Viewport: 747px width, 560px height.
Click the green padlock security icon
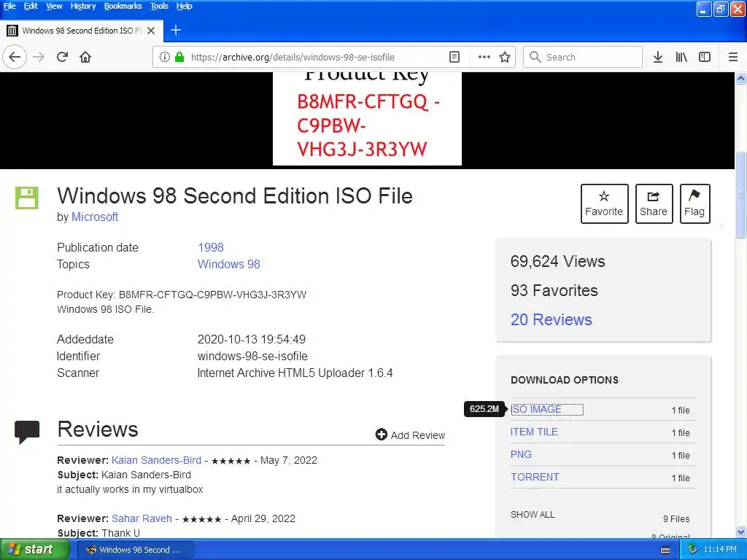[x=179, y=57]
